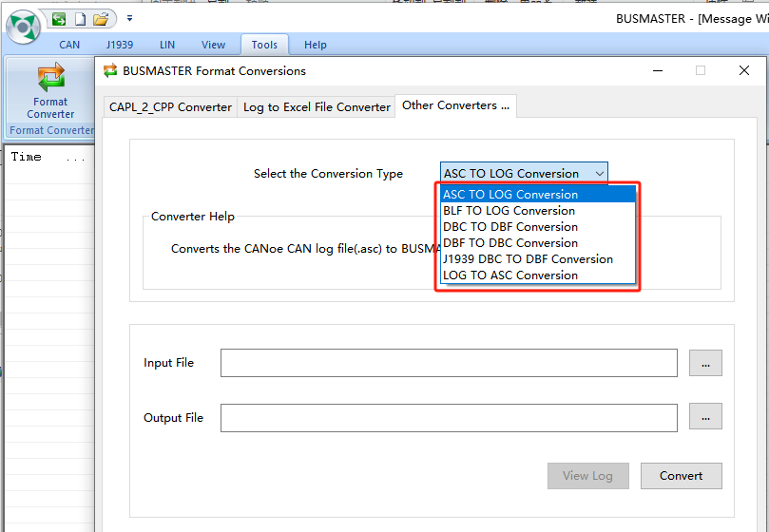Open the J1939 ribbon tab

tap(120, 45)
